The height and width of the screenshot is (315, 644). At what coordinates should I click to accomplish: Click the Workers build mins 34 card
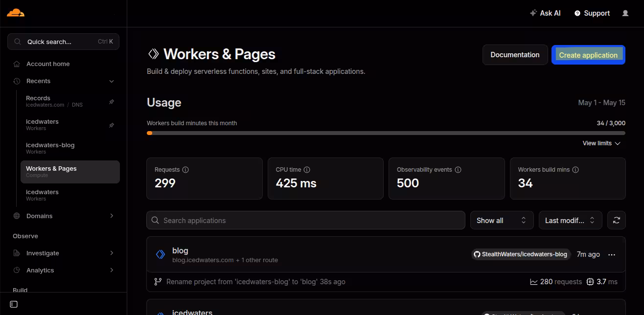click(x=568, y=179)
